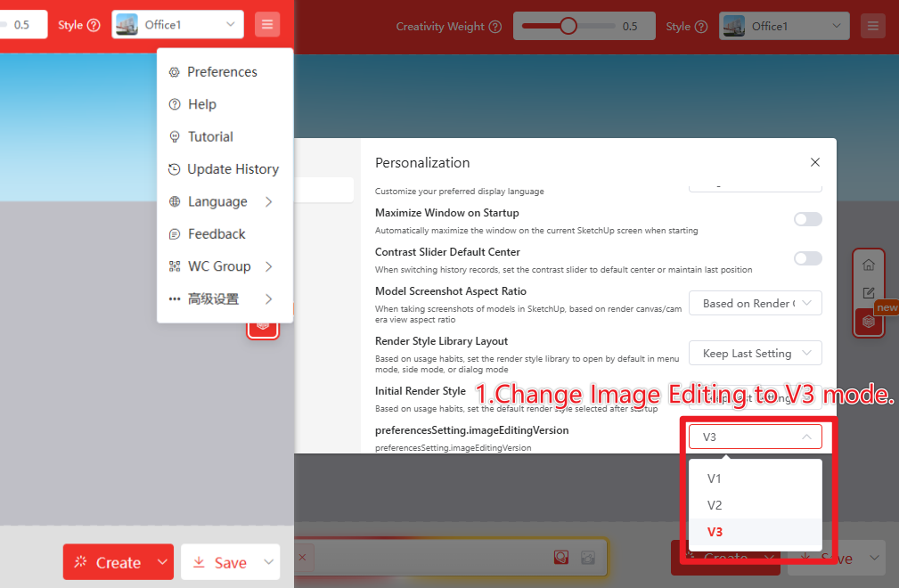
Task: Click the red image search icon in prompt bar
Action: [x=560, y=558]
